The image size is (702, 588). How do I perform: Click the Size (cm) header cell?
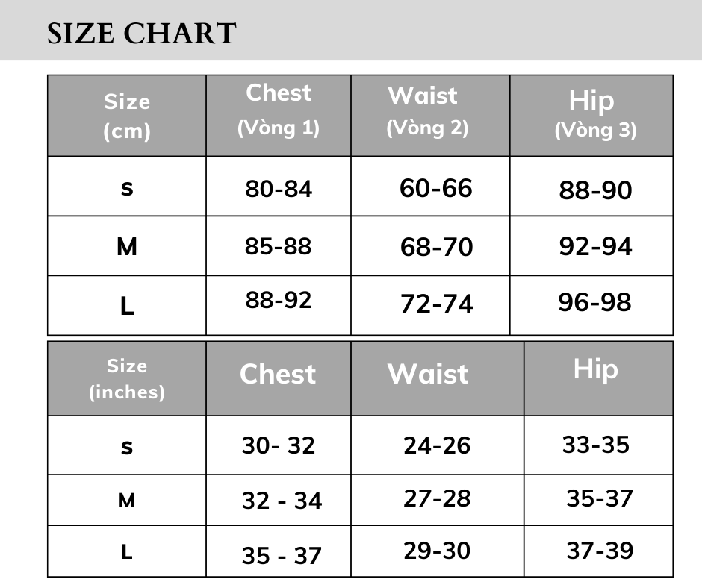(127, 116)
